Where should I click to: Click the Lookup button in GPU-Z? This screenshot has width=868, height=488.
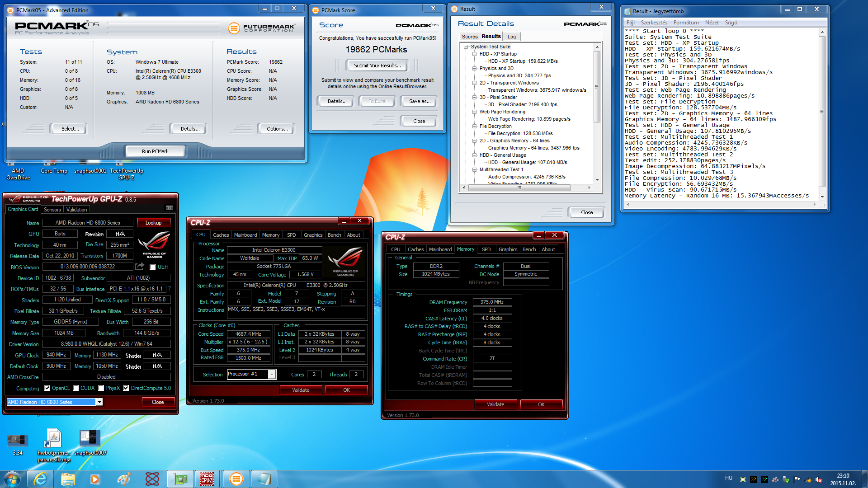point(153,223)
